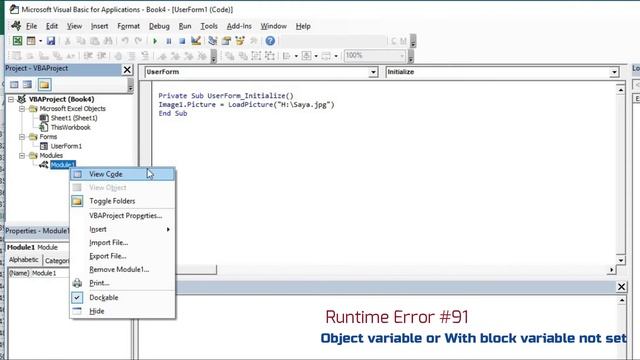Choose Print in context menu
The height and width of the screenshot is (360, 640).
click(122, 283)
